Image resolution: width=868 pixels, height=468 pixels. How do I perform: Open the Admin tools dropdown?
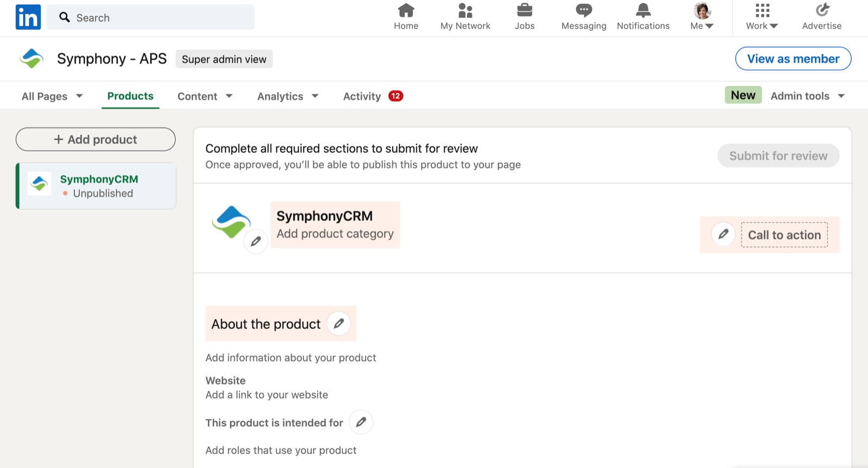807,96
